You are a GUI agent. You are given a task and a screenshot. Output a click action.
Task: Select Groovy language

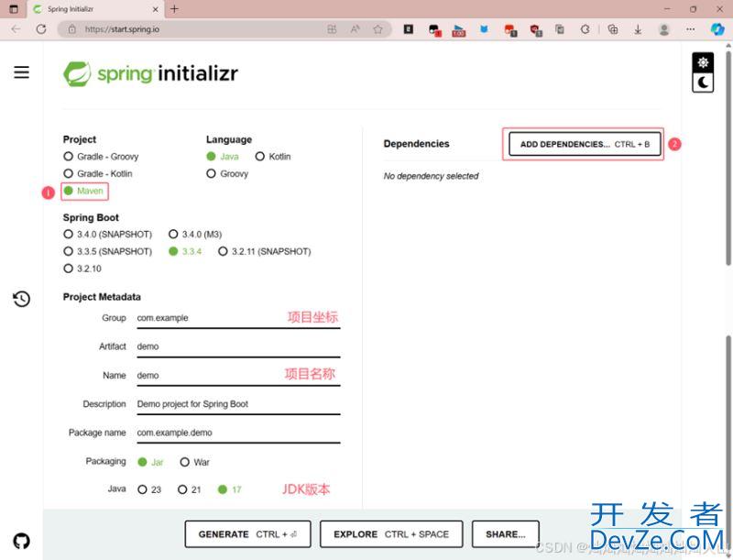click(227, 173)
